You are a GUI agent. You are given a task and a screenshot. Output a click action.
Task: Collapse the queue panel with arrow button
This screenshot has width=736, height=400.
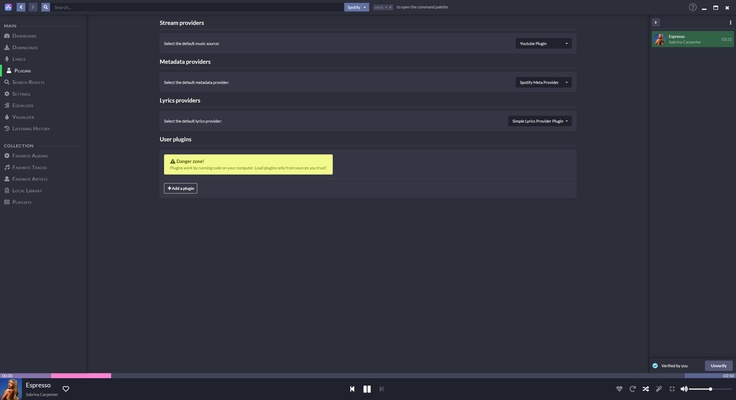656,23
